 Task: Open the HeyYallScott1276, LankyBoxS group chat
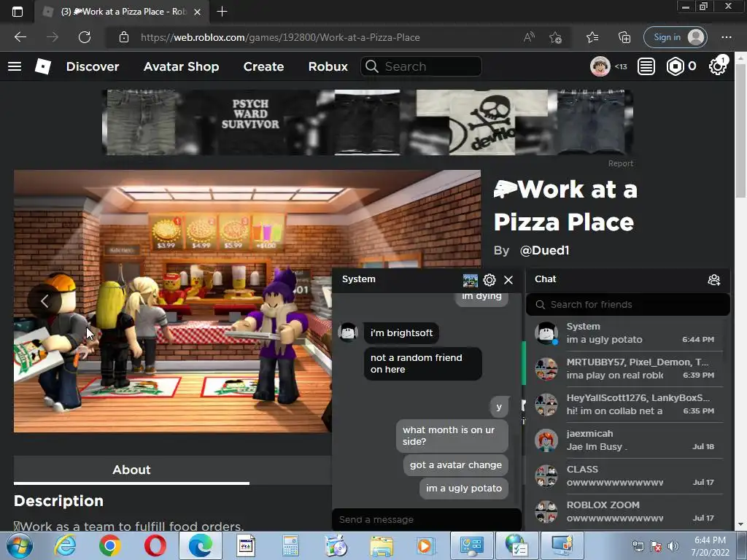pos(628,404)
